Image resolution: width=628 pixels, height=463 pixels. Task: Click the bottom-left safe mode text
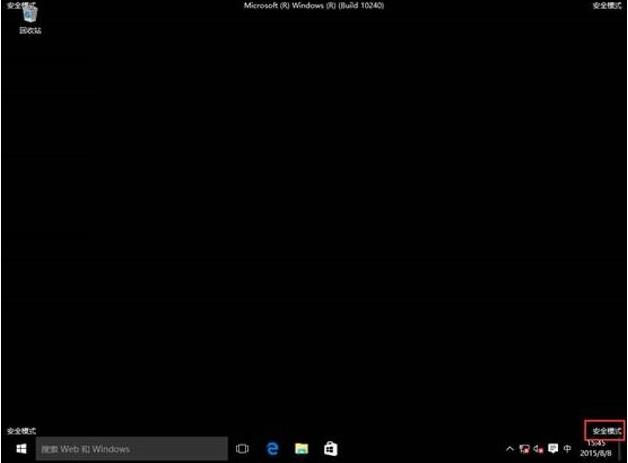coord(21,430)
